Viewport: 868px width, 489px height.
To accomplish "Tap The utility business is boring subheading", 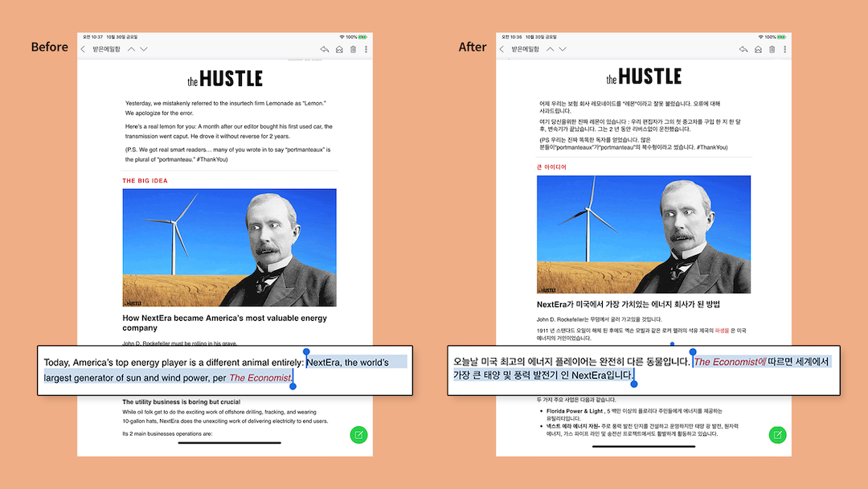I will 182,402.
